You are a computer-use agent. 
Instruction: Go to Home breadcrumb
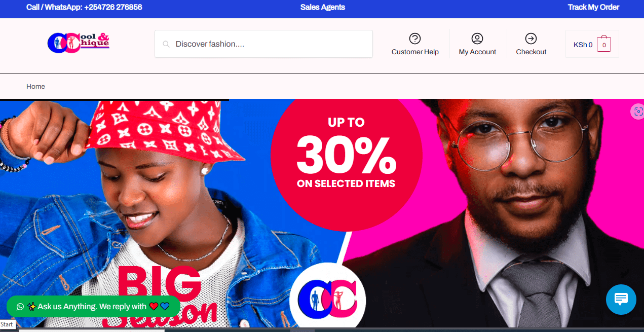point(35,87)
